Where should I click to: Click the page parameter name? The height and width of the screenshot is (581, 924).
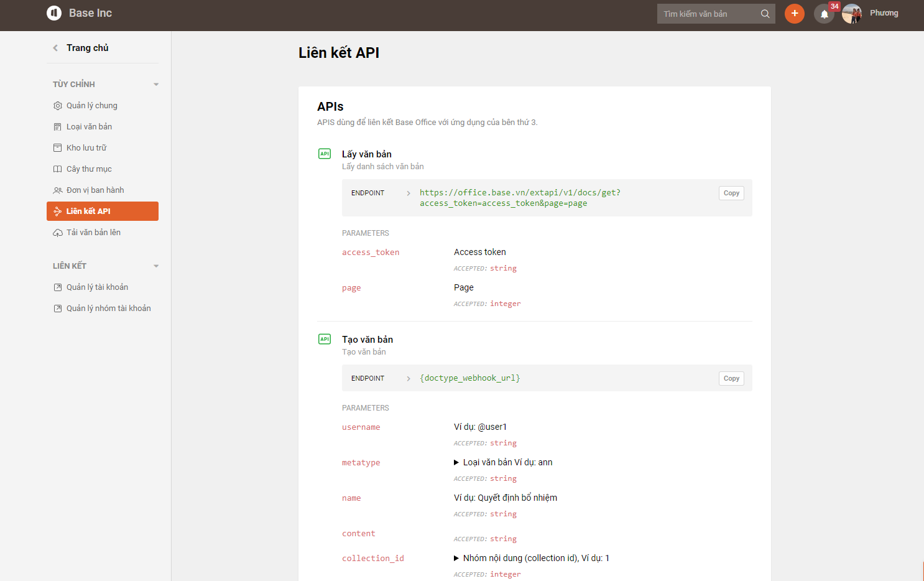click(351, 288)
